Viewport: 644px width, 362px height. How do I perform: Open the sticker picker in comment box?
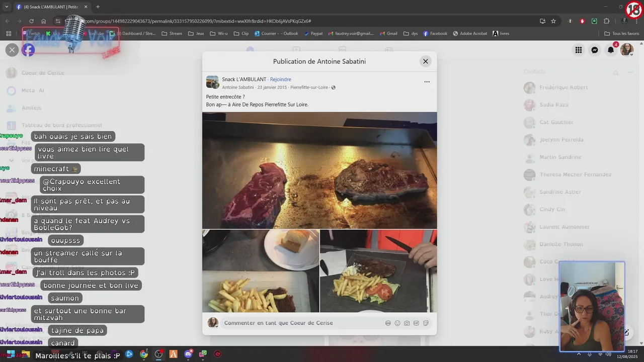point(426,323)
